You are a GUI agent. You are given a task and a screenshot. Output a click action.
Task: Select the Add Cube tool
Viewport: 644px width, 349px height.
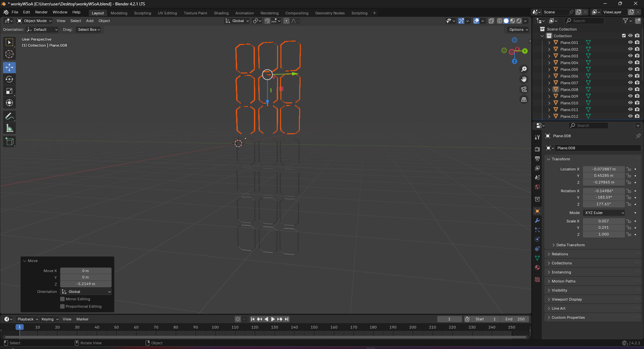[x=9, y=141]
